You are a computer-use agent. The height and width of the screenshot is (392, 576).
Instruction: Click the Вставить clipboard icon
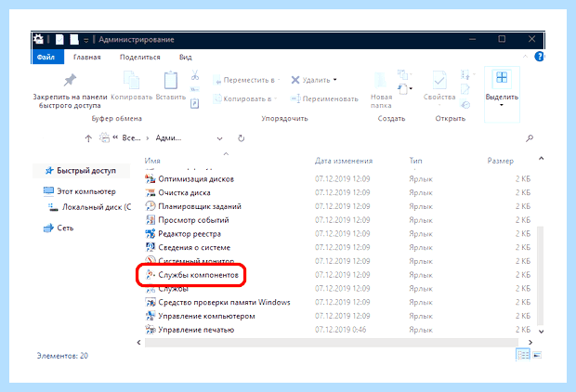pos(170,80)
